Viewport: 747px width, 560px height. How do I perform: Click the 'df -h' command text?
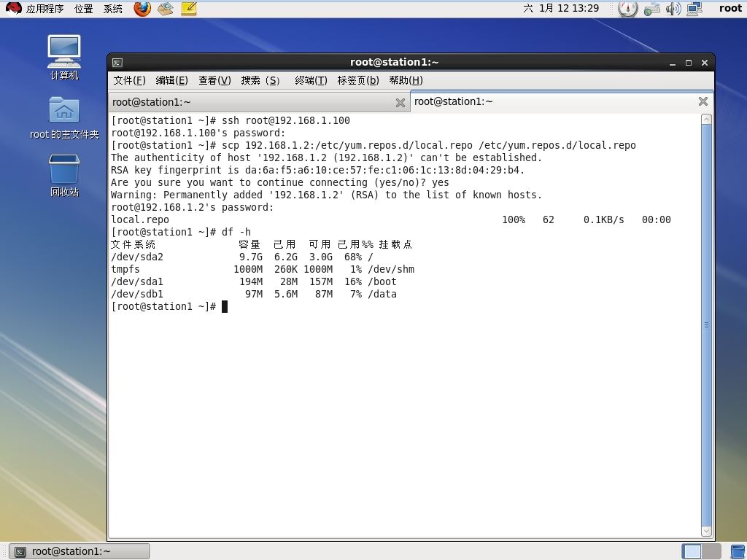click(236, 233)
